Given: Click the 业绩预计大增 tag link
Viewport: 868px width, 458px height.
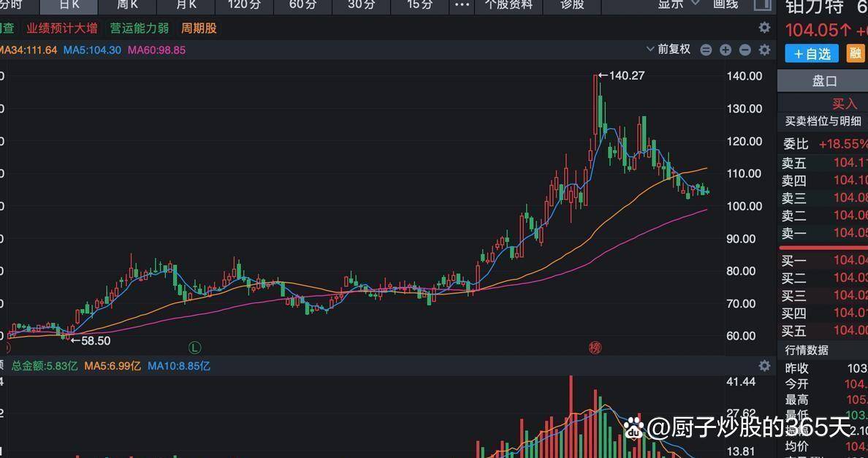Looking at the screenshot, I should click(61, 28).
